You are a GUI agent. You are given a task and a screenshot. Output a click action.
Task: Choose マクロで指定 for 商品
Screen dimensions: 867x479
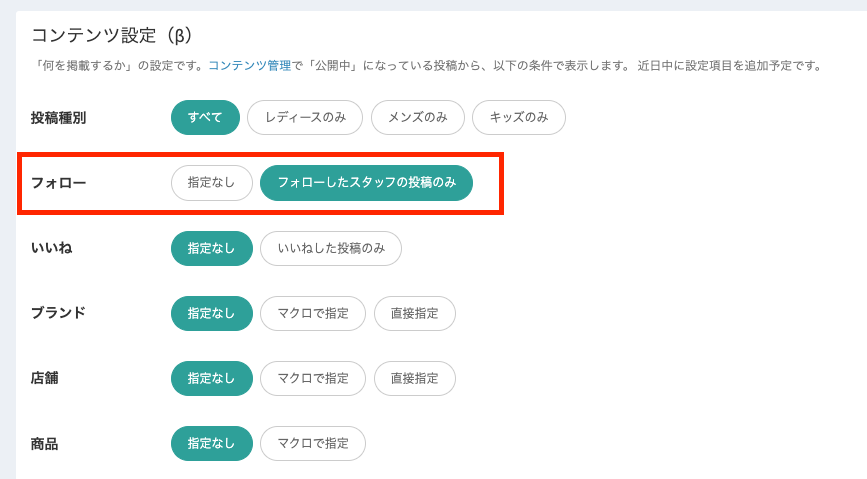(x=313, y=443)
